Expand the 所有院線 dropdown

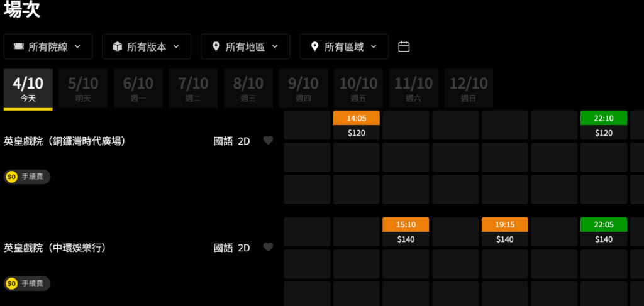(48, 46)
